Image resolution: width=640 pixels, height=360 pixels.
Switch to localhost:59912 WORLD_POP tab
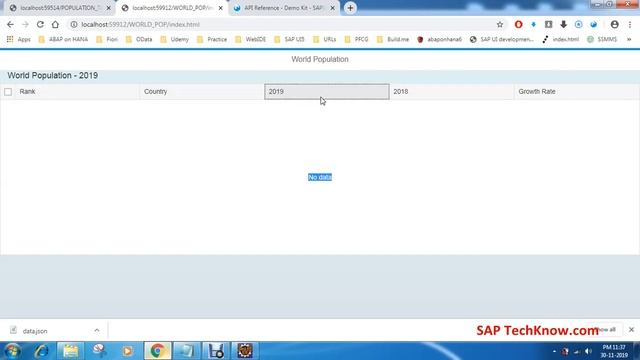(171, 8)
